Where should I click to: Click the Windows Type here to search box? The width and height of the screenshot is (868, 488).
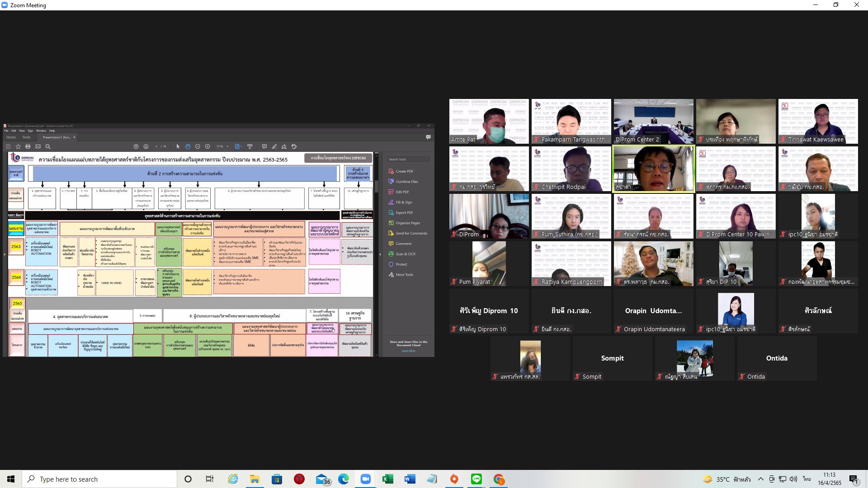coord(99,479)
